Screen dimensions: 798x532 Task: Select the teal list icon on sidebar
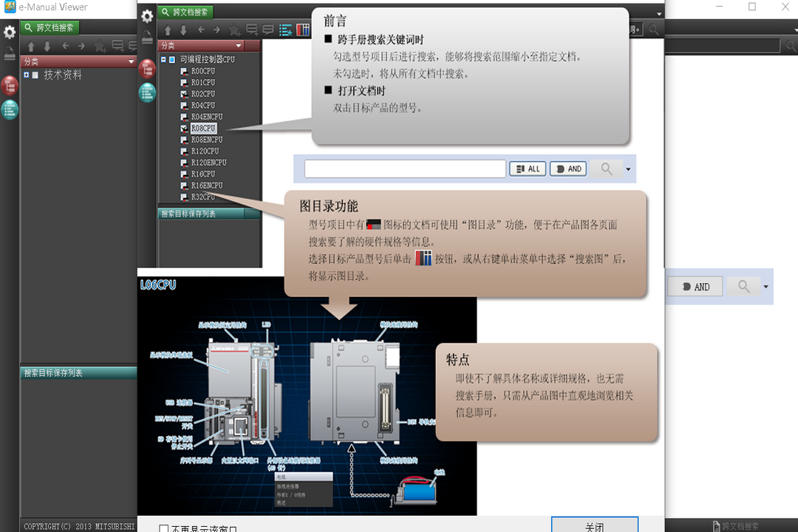(x=10, y=109)
